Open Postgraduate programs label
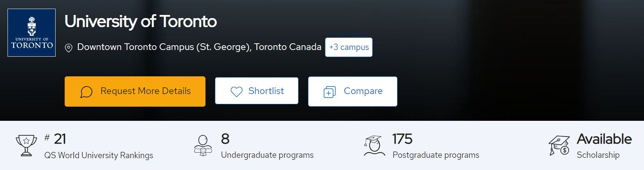This screenshot has height=170, width=644. point(436,155)
